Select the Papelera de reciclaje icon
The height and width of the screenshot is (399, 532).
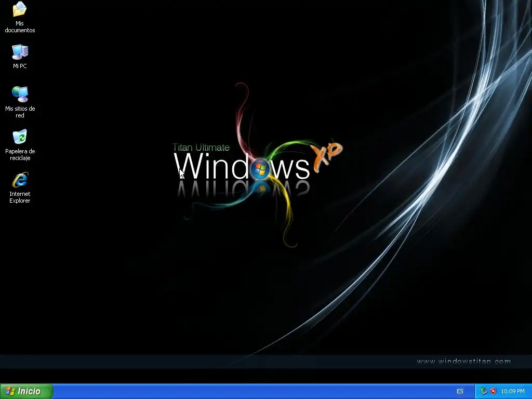tap(20, 144)
